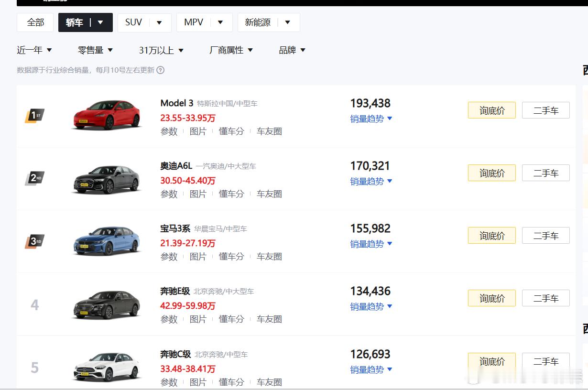The height and width of the screenshot is (390, 588).
Task: Expand 销量趋势 for 奔驰C级
Action: tap(371, 369)
